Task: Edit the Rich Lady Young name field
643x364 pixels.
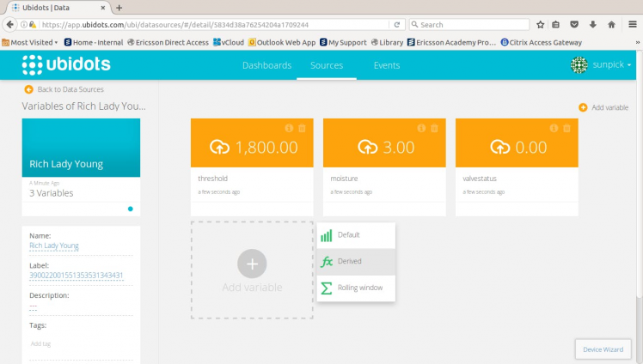Action: (53, 246)
